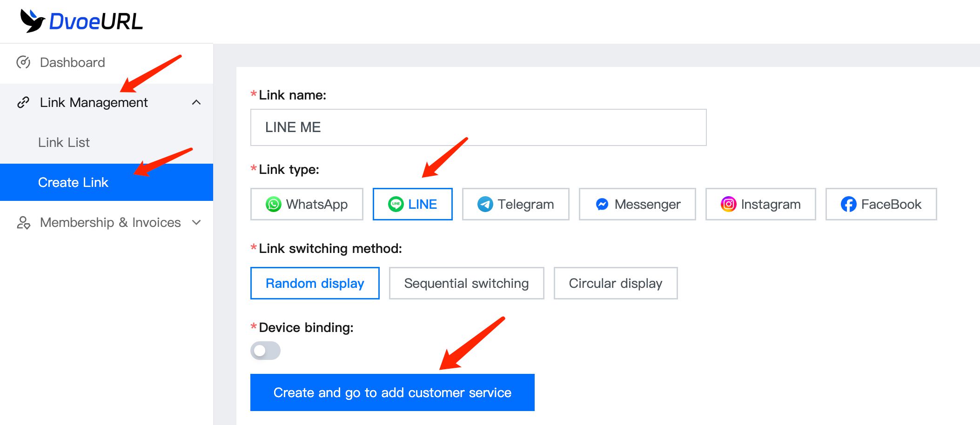
Task: Click the Link type label
Action: (289, 169)
